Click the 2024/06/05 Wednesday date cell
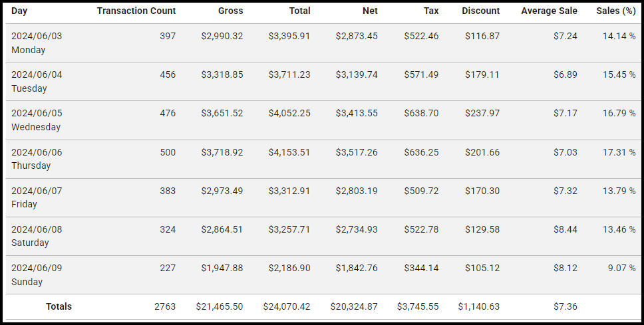Viewport: 644px width, 325px height. tap(37, 120)
